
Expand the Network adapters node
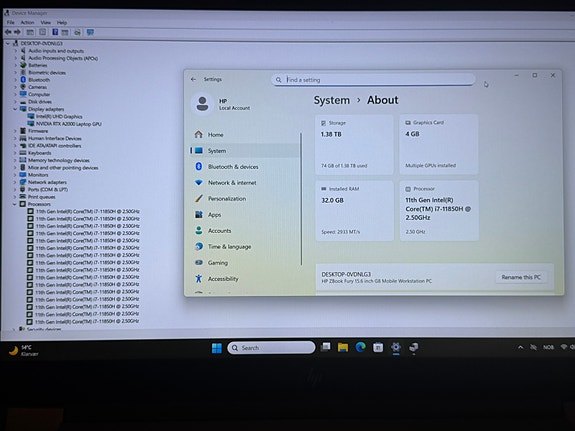coord(15,182)
